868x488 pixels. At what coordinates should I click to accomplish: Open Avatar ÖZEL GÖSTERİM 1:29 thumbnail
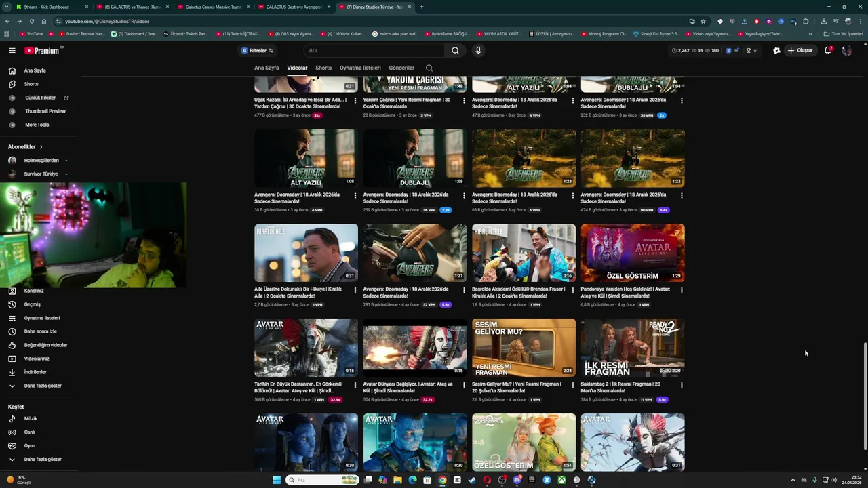click(633, 253)
